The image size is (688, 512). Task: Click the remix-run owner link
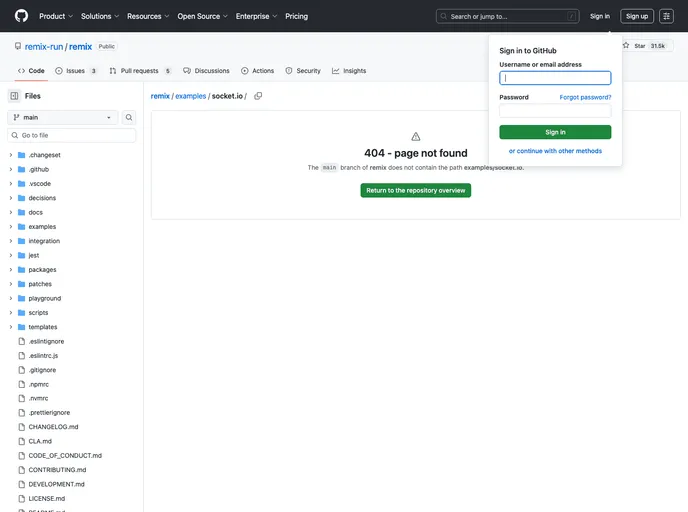[x=44, y=47]
